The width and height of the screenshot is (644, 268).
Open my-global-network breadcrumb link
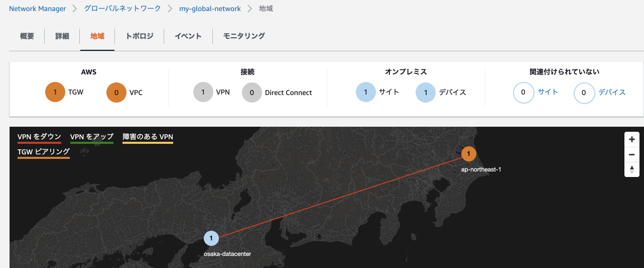tap(210, 9)
